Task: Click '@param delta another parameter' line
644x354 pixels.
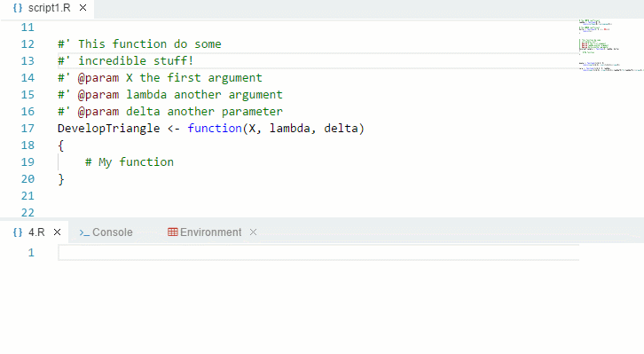Action: click(170, 112)
